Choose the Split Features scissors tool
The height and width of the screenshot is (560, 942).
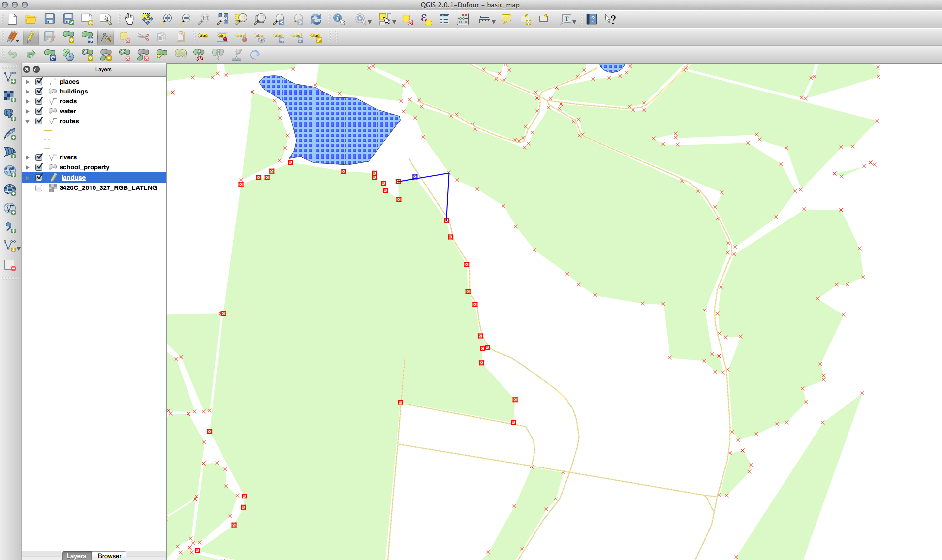coord(199,55)
